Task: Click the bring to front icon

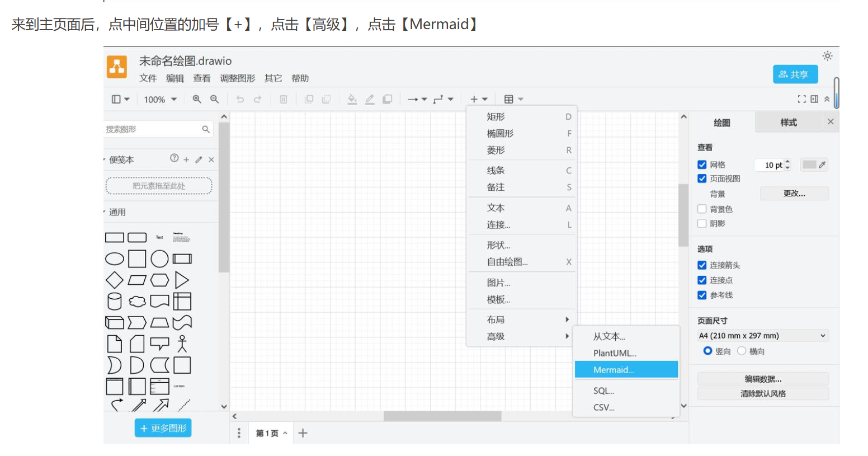Action: tap(309, 99)
